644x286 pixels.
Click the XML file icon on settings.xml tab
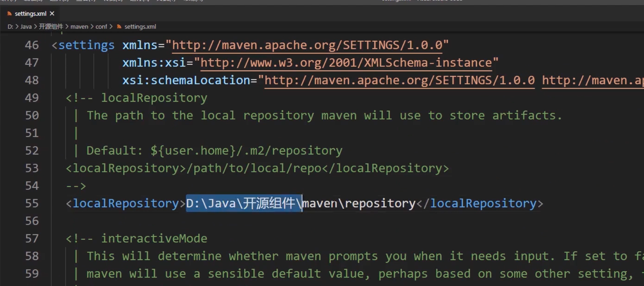tap(9, 14)
